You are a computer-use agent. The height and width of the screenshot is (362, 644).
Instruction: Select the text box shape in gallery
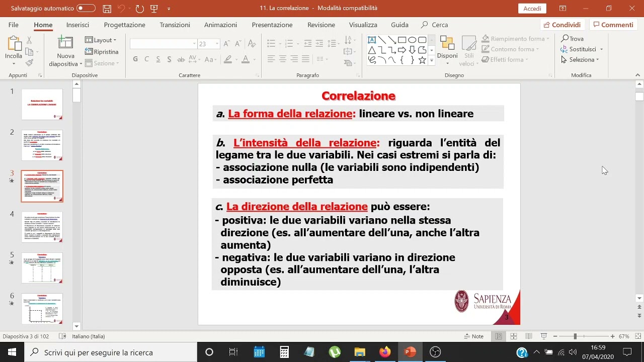[372, 40]
